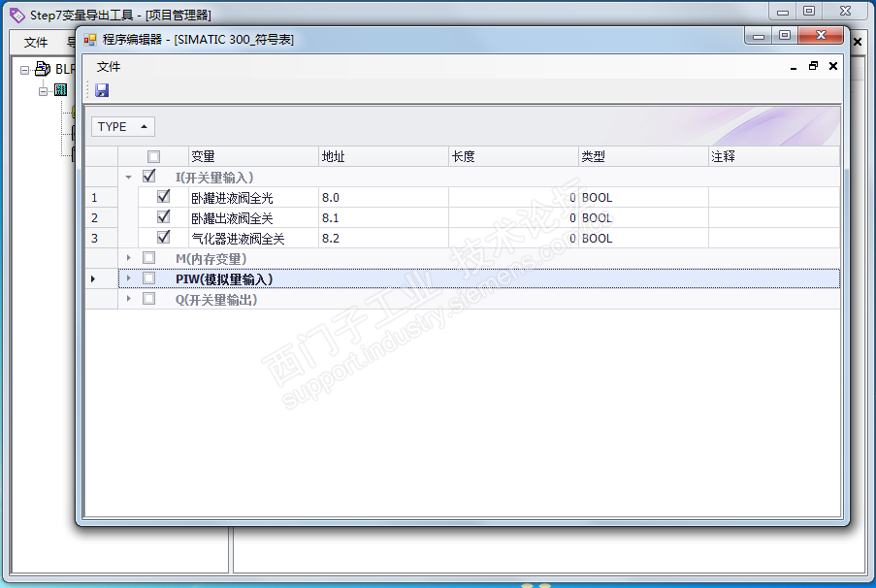Viewport: 876px width, 588px height.
Task: Uncheck the 气化器进液阀全关 checkbox
Action: point(164,237)
